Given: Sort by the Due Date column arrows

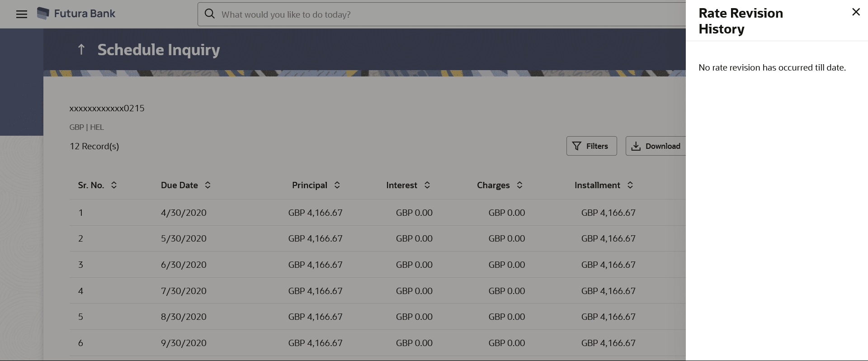Looking at the screenshot, I should [x=208, y=185].
